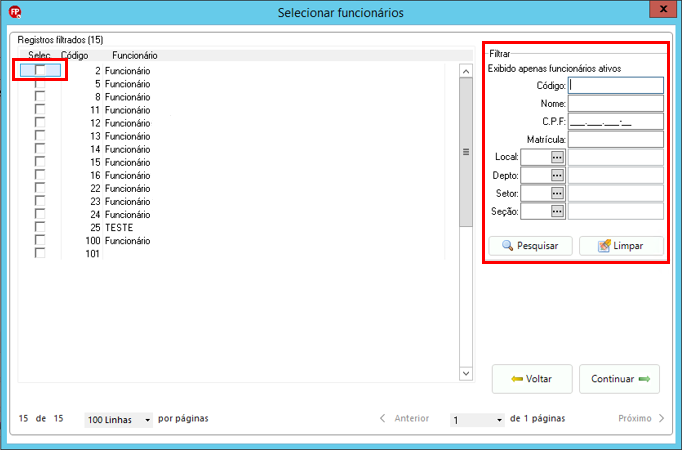Check the box for employee code 5
This screenshot has width=682, height=450.
click(40, 83)
